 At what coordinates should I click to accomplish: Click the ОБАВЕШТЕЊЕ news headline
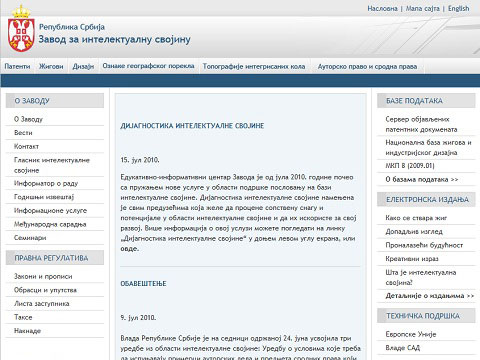[143, 284]
